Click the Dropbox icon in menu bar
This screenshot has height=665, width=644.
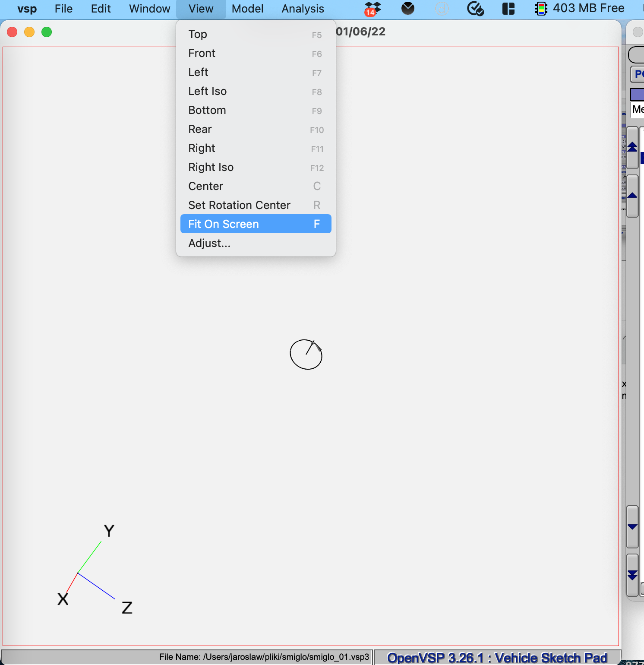pos(372,9)
